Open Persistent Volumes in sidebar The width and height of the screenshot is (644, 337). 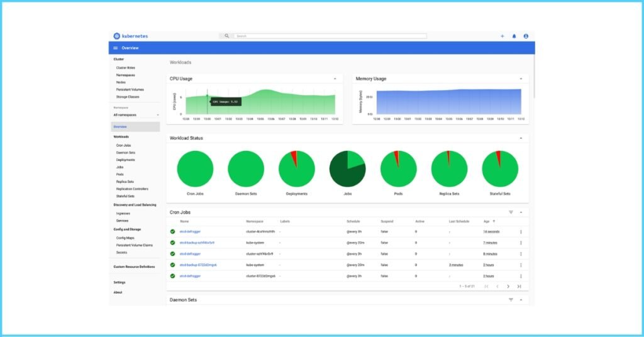pos(130,89)
